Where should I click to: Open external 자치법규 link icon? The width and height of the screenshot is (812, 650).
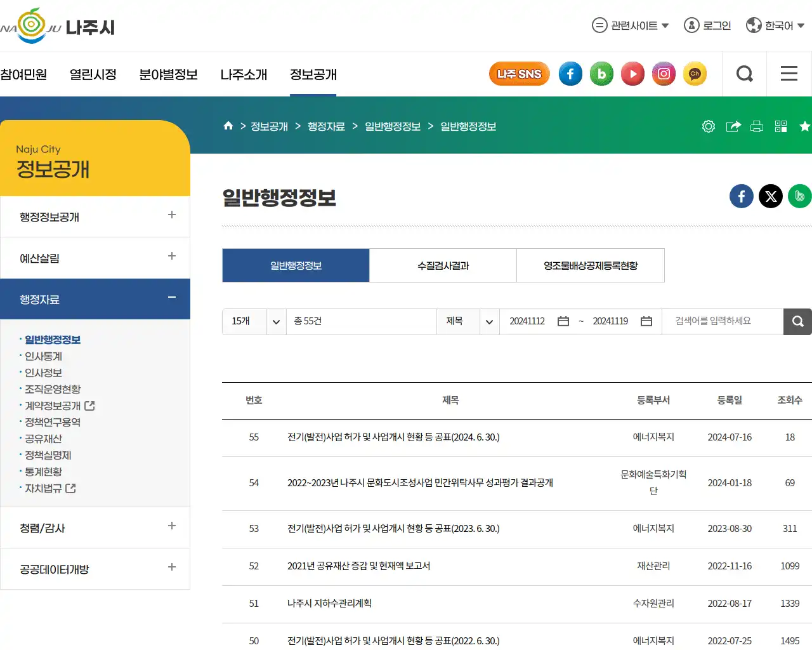[x=70, y=488]
